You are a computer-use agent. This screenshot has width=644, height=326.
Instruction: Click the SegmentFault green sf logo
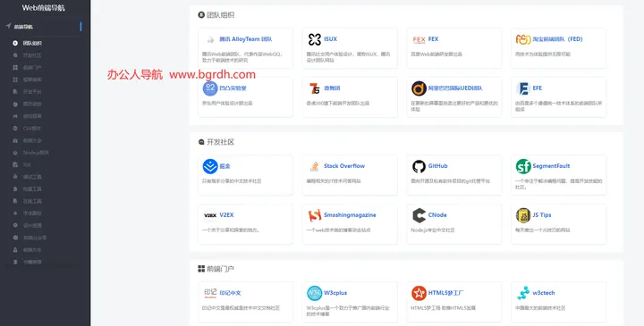[523, 166]
